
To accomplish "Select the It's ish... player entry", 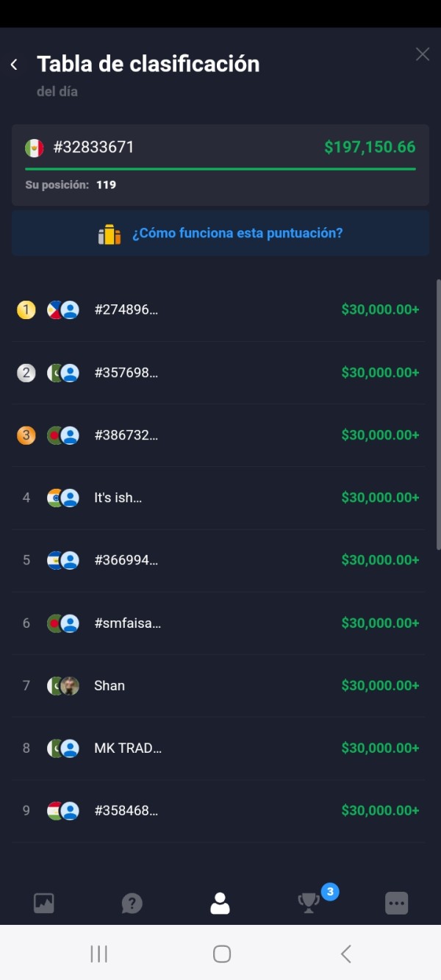I will (220, 498).
